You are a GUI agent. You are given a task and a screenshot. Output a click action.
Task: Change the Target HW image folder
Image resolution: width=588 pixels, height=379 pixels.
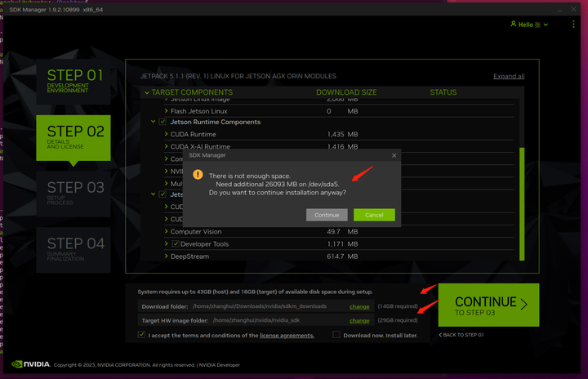359,320
